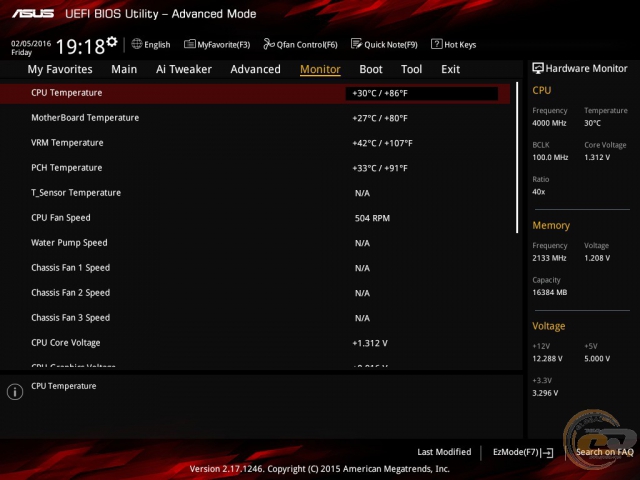The image size is (640, 480).
Task: Click the +27°C / +80°F motherboard value
Action: [x=380, y=118]
